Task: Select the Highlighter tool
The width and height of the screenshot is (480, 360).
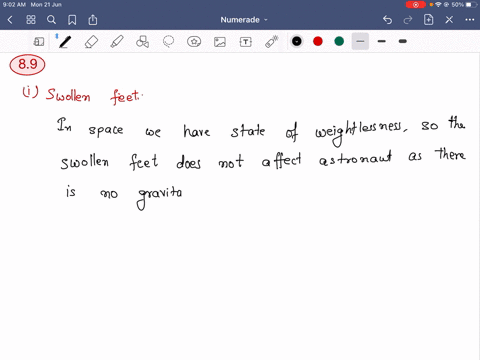Action: (117, 42)
